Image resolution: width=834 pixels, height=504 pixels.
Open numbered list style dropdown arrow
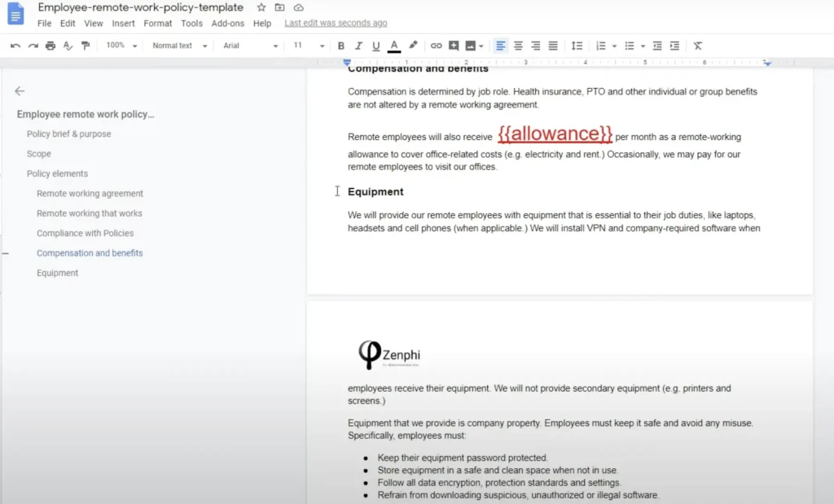(614, 46)
